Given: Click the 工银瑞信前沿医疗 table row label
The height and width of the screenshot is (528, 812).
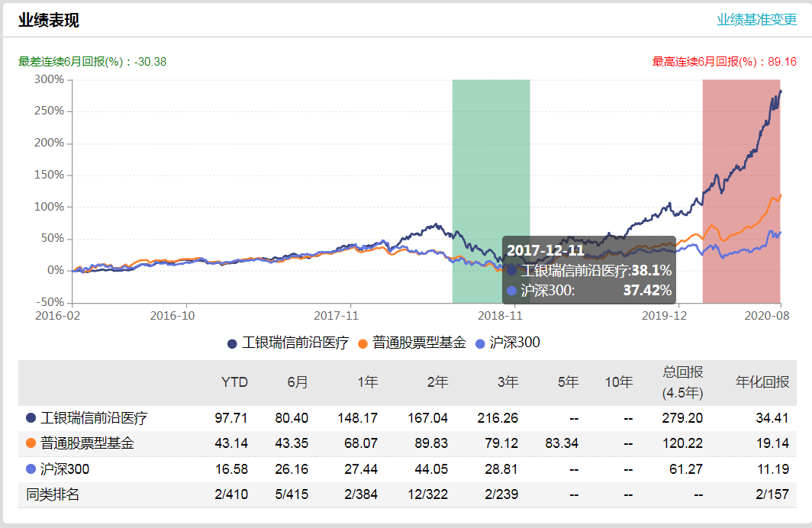Looking at the screenshot, I should 95,417.
